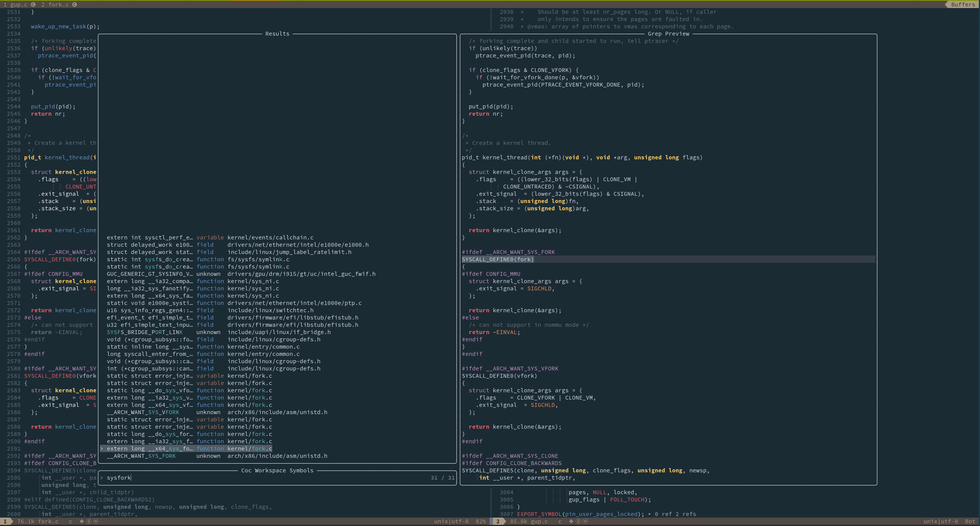980x526 pixels.
Task: Switch to the fork.c buffer tab
Action: tap(59, 5)
